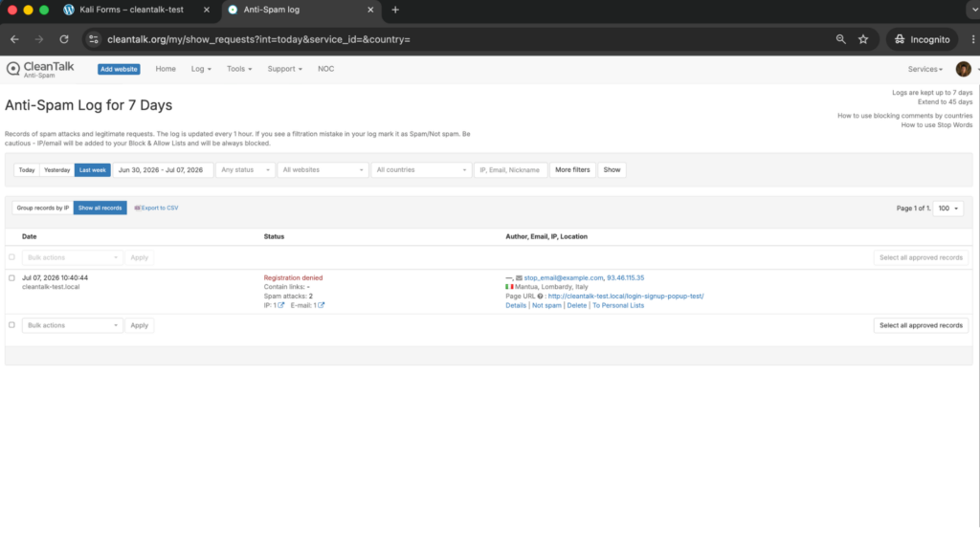Image resolution: width=980 pixels, height=551 pixels.
Task: Open the 93.46.115.35 IP link
Action: pyautogui.click(x=625, y=278)
